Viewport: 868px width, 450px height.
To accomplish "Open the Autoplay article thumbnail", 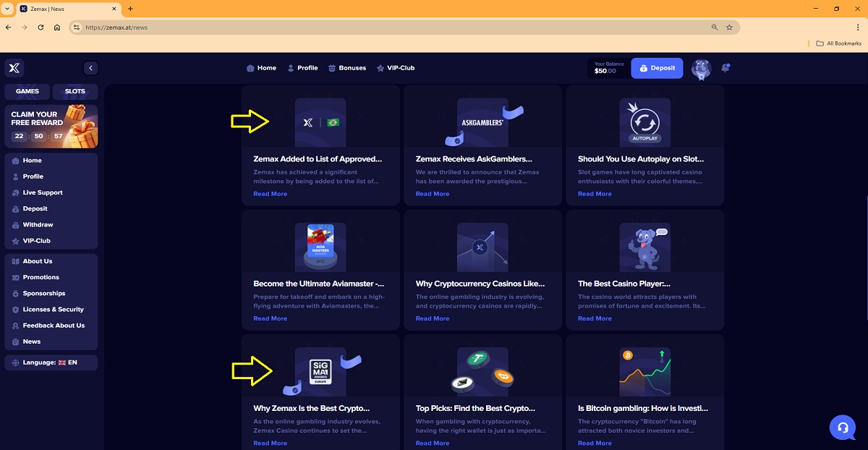I will coord(644,122).
